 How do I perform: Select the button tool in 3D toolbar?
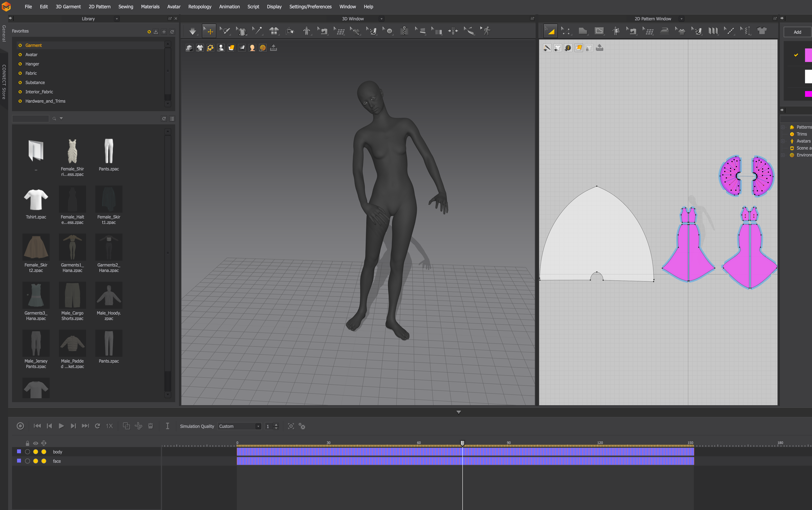coord(388,31)
